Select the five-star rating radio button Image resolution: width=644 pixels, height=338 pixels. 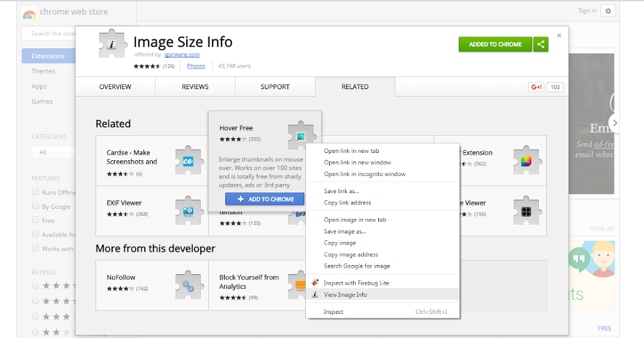click(x=35, y=285)
